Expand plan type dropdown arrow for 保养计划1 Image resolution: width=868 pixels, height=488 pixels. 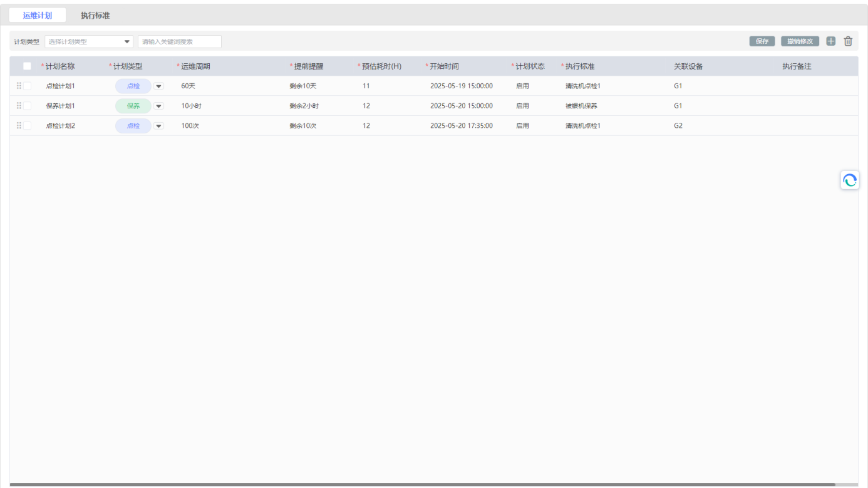tap(158, 106)
